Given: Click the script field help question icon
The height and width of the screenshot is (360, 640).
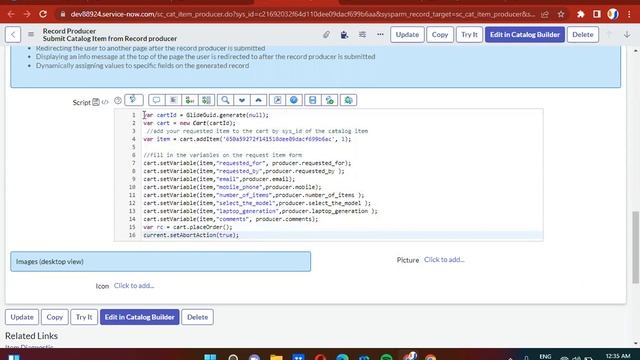Looking at the screenshot, I should [x=118, y=100].
